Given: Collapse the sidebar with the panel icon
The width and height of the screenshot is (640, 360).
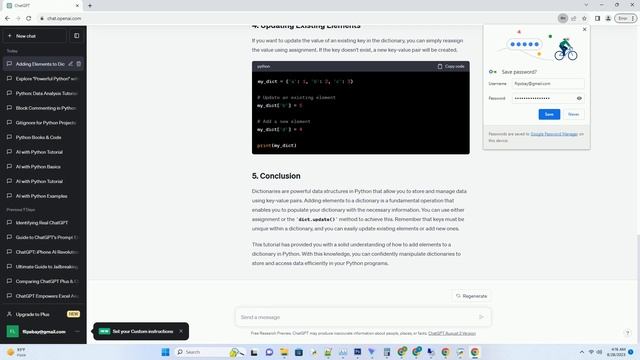Looking at the screenshot, I should click(x=76, y=36).
